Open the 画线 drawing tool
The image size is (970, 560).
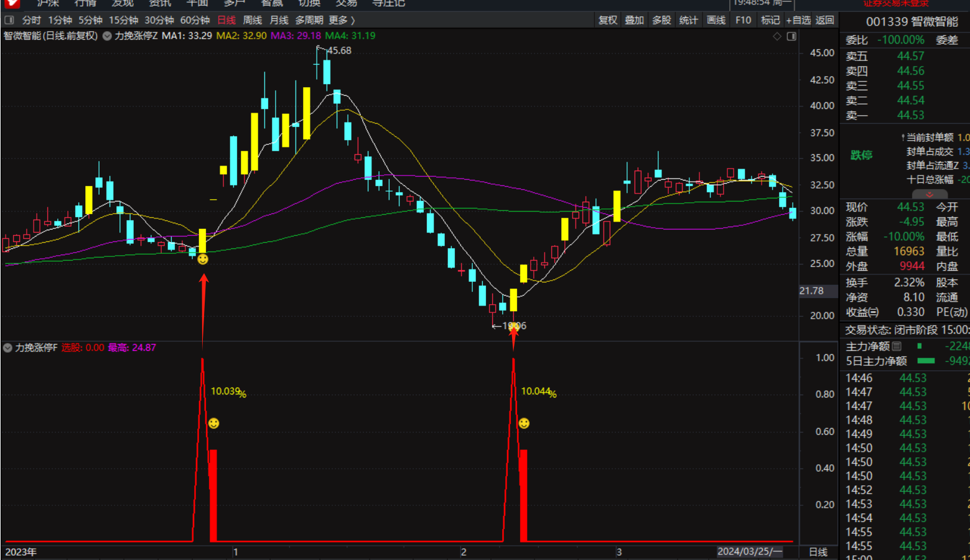[716, 20]
